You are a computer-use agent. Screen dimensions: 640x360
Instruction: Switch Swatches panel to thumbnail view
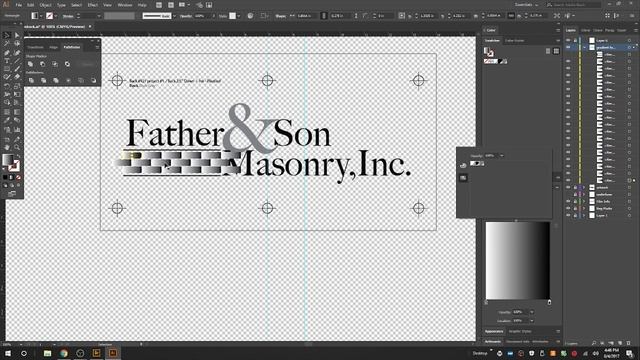click(556, 51)
